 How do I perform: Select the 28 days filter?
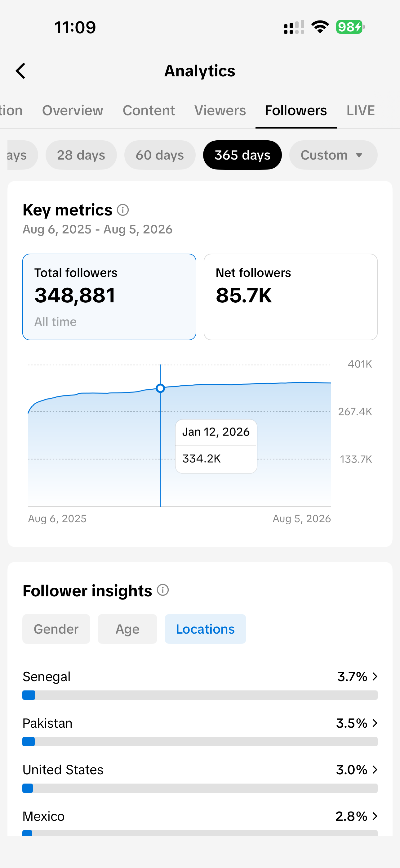coord(81,155)
